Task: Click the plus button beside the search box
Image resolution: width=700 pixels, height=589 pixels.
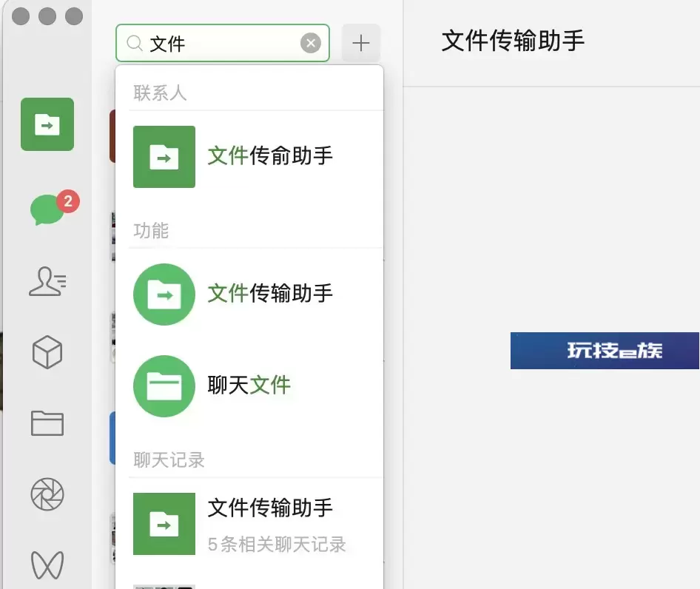Action: [x=361, y=43]
